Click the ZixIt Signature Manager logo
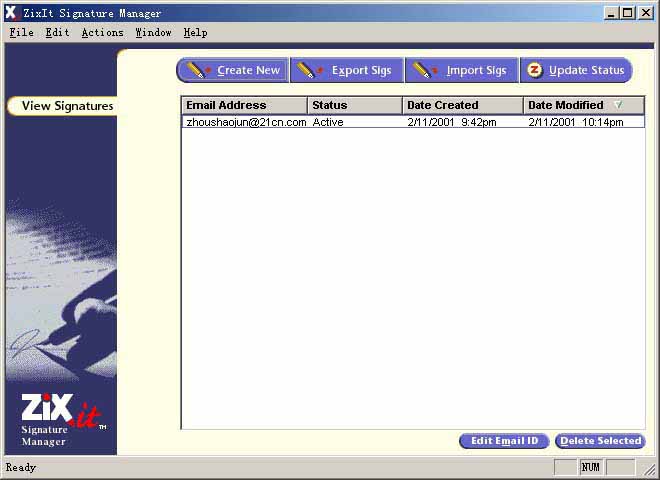This screenshot has width=660, height=480. 61,420
